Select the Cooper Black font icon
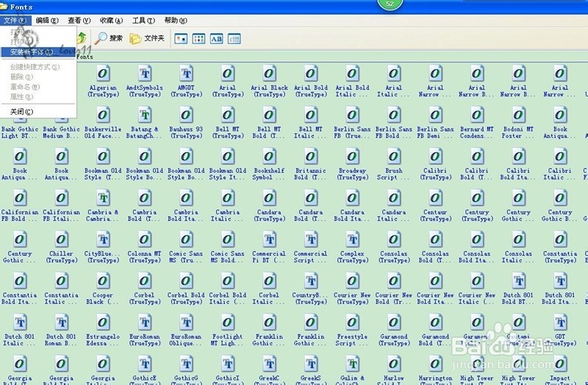This screenshot has height=385, width=588. [103, 281]
